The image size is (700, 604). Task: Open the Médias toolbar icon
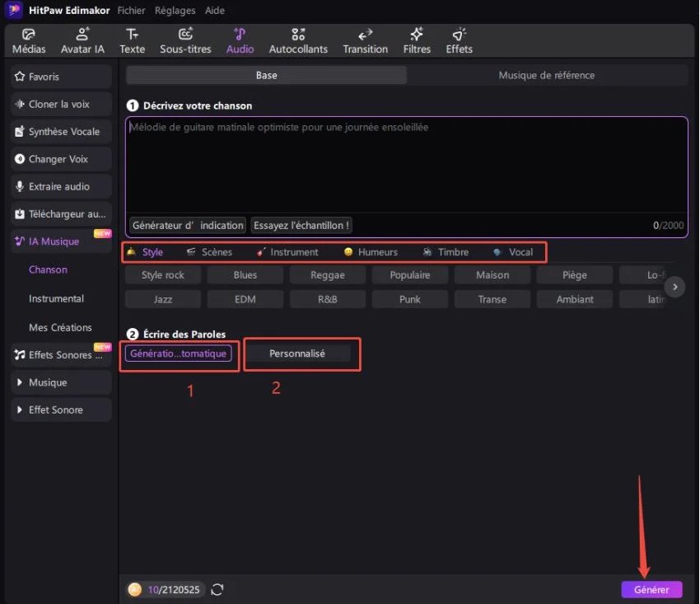coord(29,40)
